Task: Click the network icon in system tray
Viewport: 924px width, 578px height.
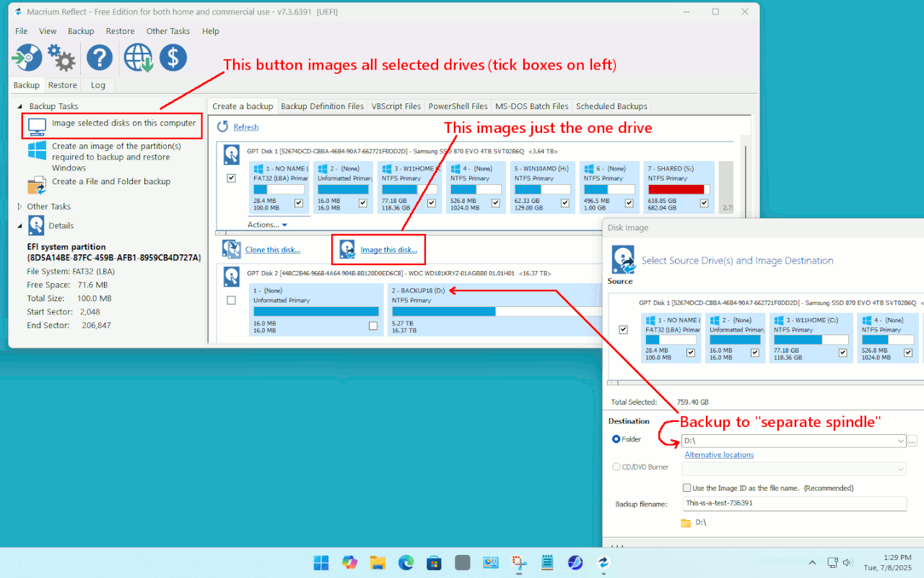Action: coord(832,562)
